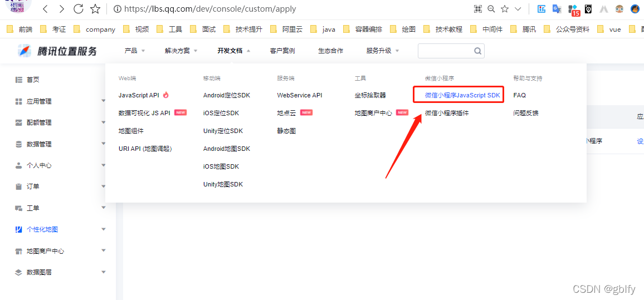Expand the arrow next to 个人中心
This screenshot has width=644, height=300.
coord(104,165)
